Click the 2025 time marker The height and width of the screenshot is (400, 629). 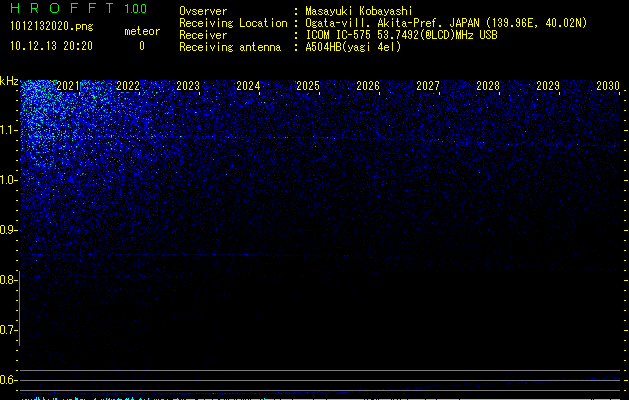point(308,86)
